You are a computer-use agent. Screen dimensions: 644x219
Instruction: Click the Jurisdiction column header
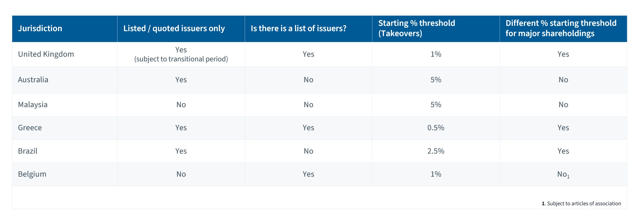40,28
